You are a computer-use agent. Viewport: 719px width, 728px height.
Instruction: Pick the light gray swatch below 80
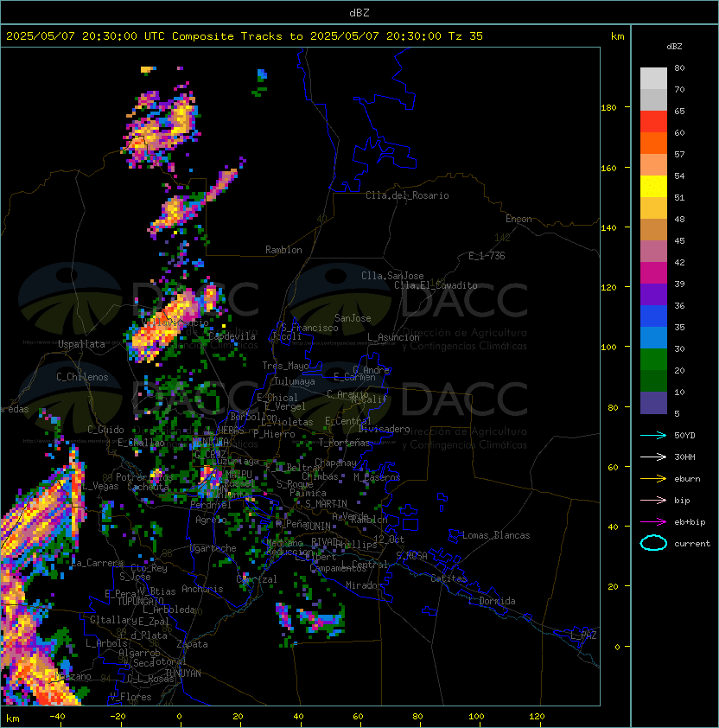[x=653, y=78]
